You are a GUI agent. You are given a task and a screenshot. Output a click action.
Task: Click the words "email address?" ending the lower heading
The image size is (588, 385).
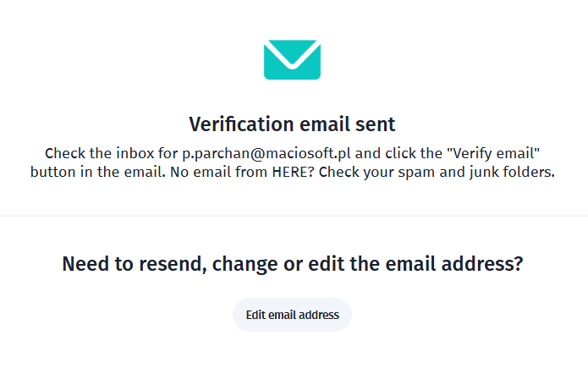(x=459, y=264)
